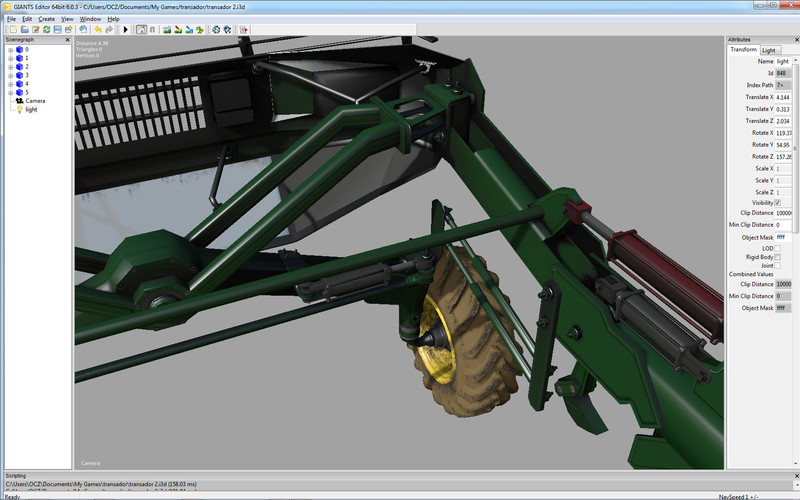Screen dimensions: 800x500
Task: Click the Translate X input field
Action: click(783, 97)
